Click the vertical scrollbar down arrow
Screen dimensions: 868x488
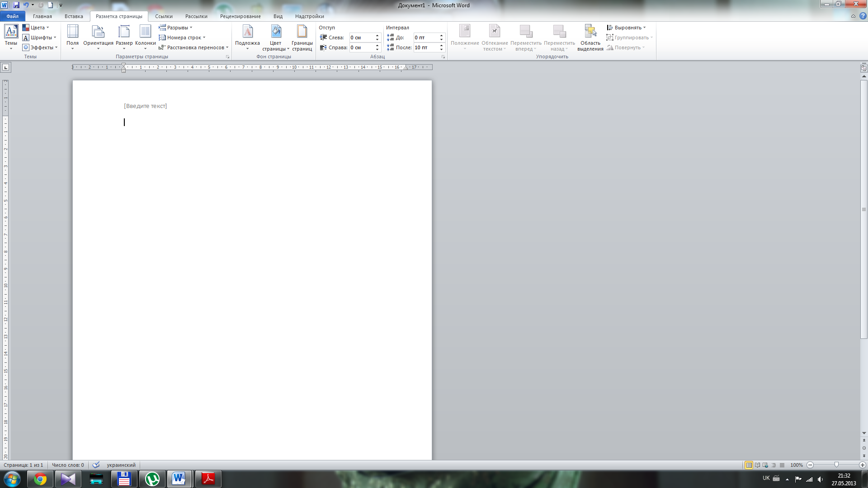864,433
